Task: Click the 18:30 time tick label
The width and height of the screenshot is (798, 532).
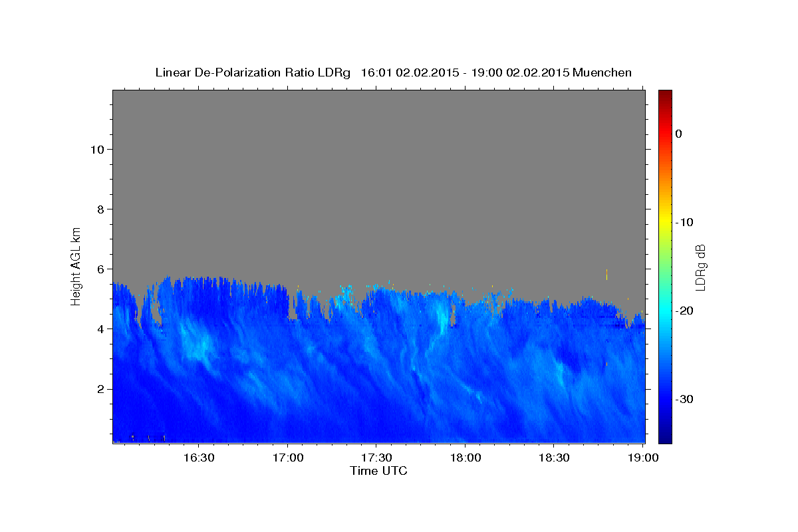Action: click(553, 458)
